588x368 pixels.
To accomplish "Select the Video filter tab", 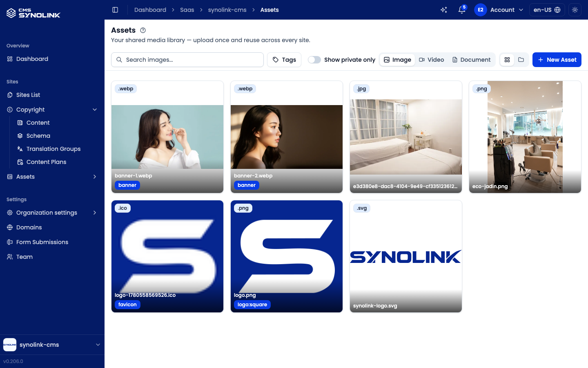I will (432, 60).
